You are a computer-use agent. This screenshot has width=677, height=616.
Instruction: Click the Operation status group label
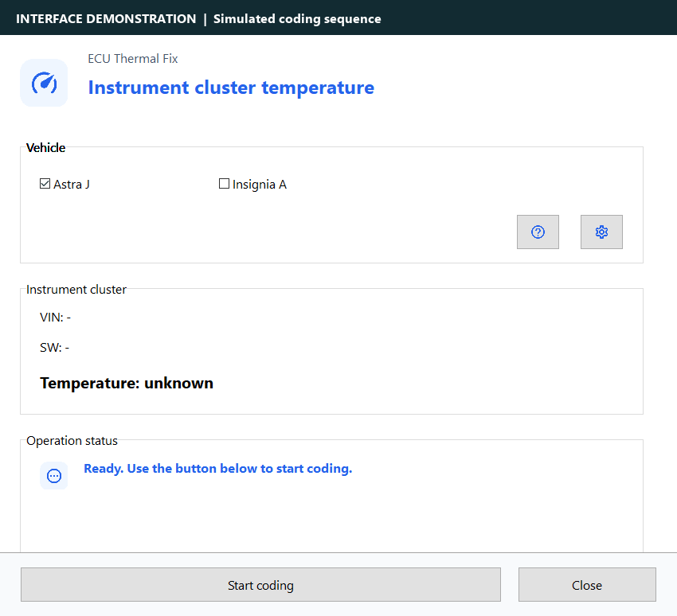[72, 441]
